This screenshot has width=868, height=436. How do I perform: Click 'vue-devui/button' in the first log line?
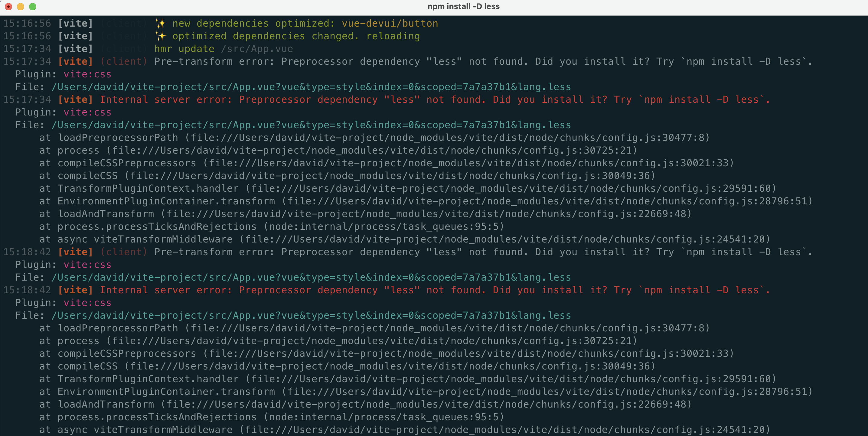coord(390,23)
